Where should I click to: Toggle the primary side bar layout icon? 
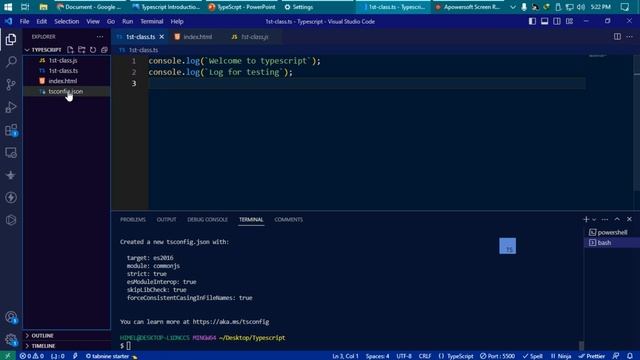(532, 21)
